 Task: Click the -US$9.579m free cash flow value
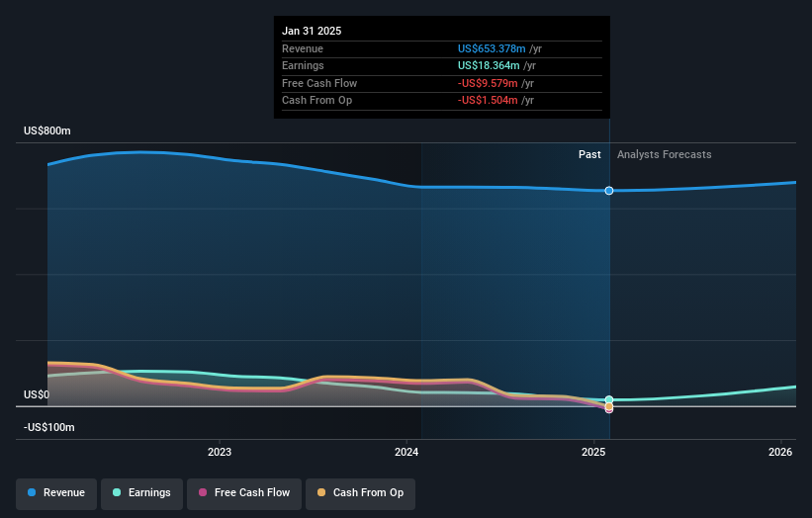click(x=488, y=83)
